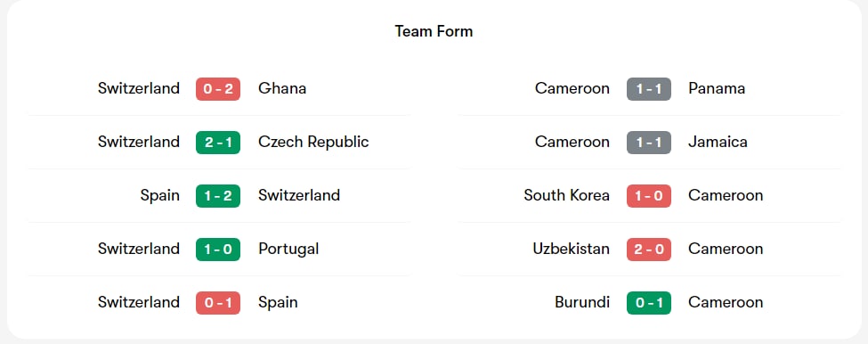Select the Portugal team name
The image size is (868, 344).
click(x=288, y=250)
